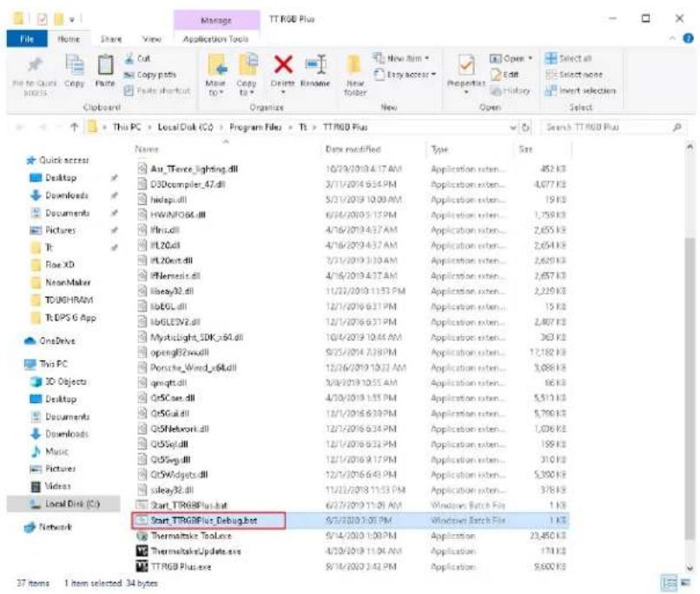
Task: Open the Application Tools tab
Action: click(216, 39)
